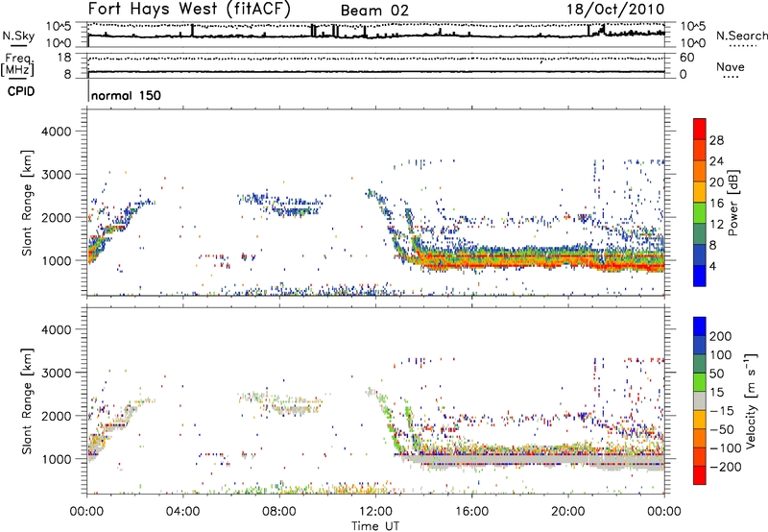Click the '08:00' time axis tick label
The height and width of the screenshot is (532, 768).
(x=279, y=512)
